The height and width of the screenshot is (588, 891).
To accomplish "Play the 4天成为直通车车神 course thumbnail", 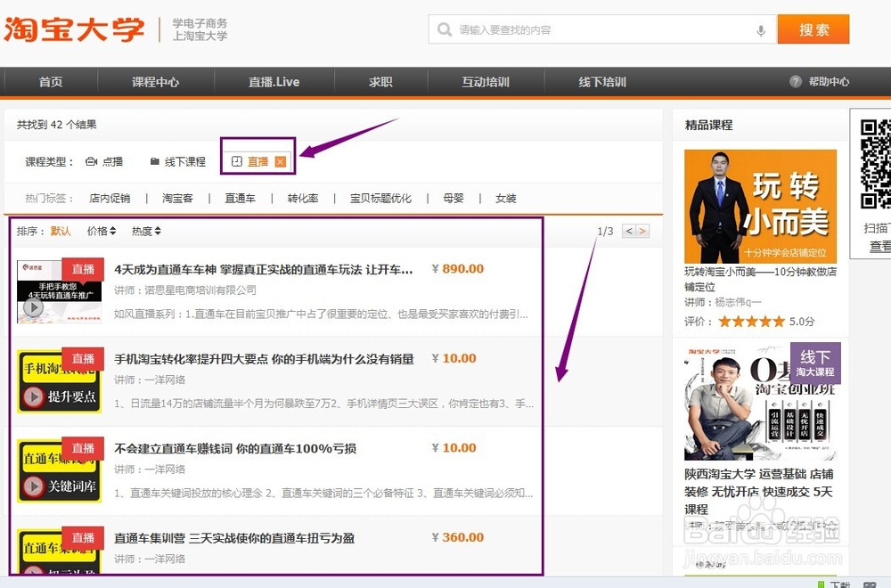I will click(59, 291).
